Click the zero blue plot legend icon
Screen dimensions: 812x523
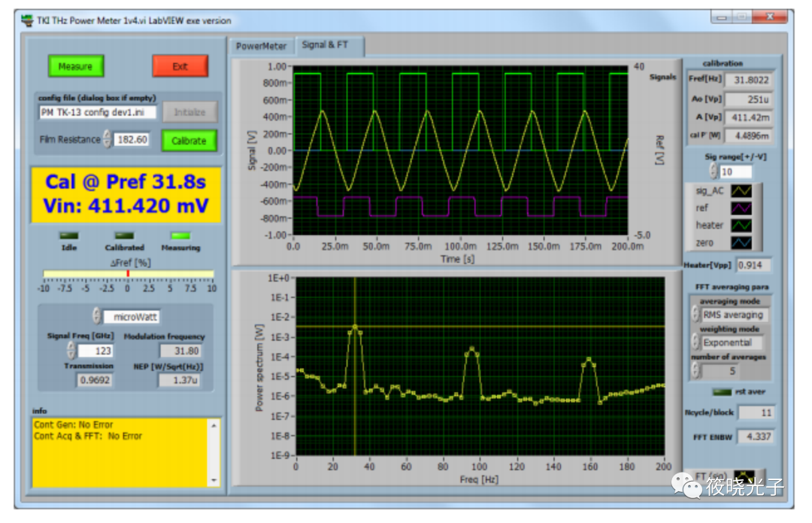pyautogui.click(x=741, y=242)
